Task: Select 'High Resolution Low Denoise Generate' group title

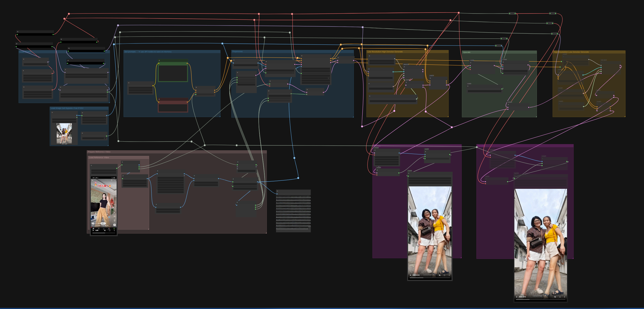Action: [x=571, y=52]
